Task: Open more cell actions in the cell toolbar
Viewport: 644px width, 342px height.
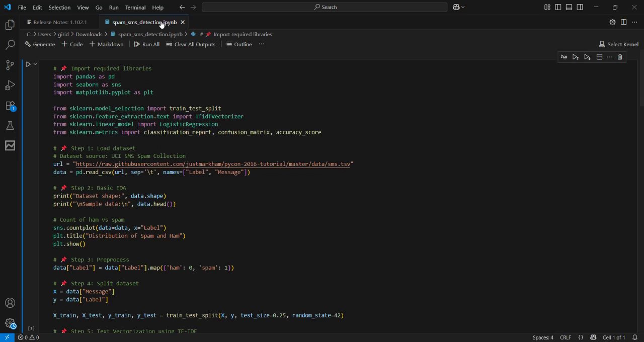Action: tap(610, 57)
